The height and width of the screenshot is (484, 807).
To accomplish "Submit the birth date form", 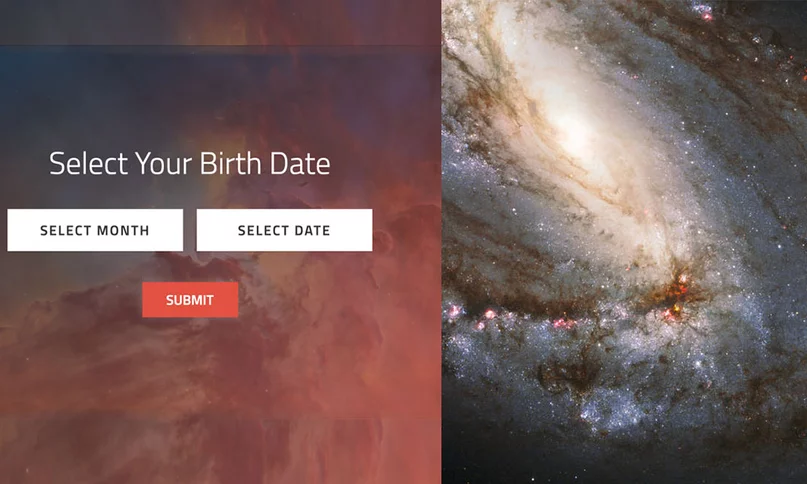I will [x=190, y=300].
